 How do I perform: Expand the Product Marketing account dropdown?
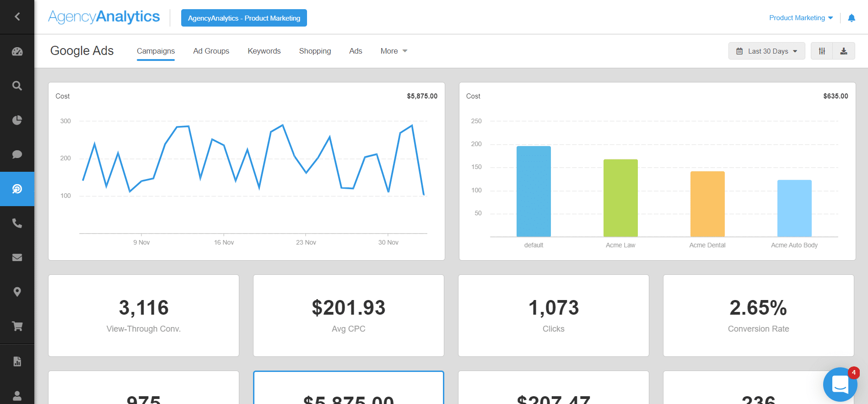801,18
